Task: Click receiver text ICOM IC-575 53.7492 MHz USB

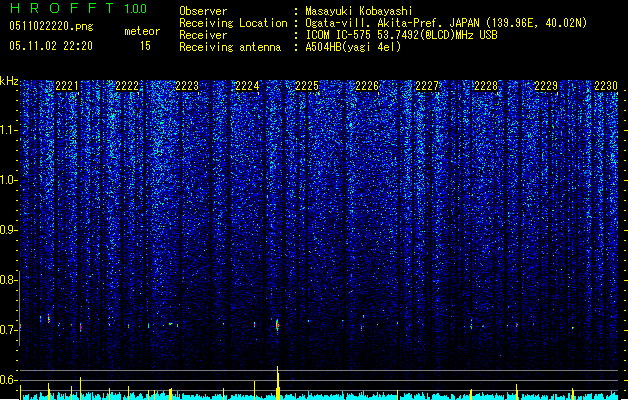Action: point(401,35)
